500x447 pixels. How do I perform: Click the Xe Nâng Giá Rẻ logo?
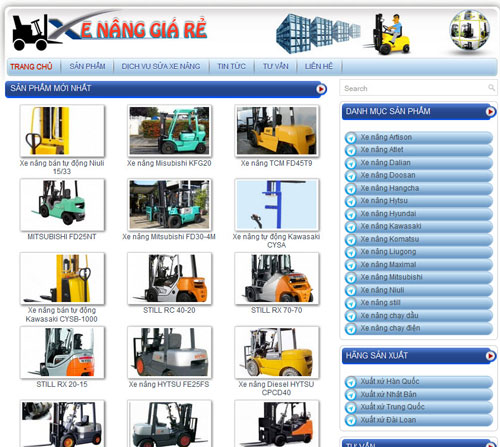(x=109, y=31)
